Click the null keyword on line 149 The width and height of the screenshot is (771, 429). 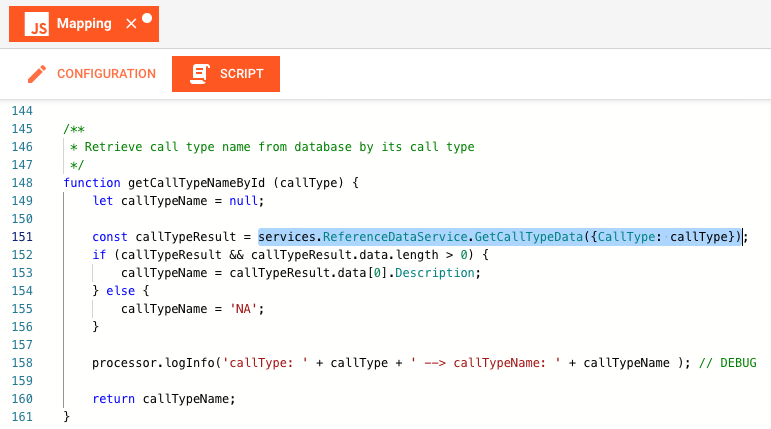[244, 201]
